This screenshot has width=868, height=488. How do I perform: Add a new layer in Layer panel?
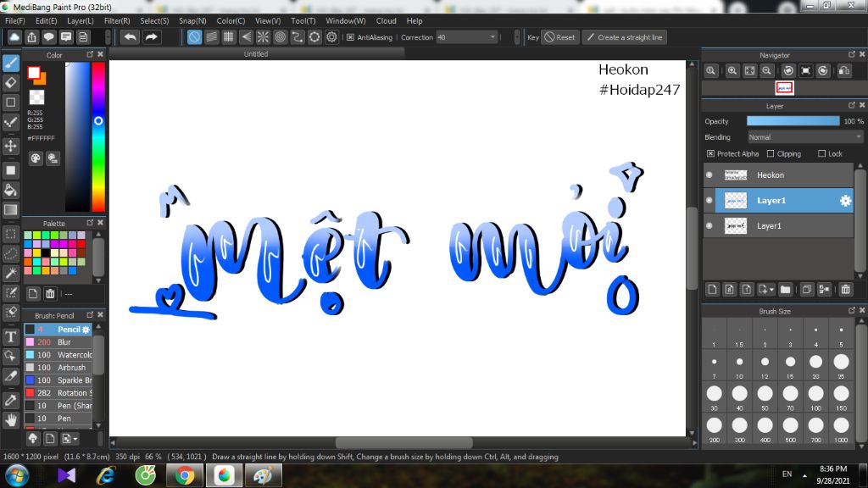click(712, 290)
